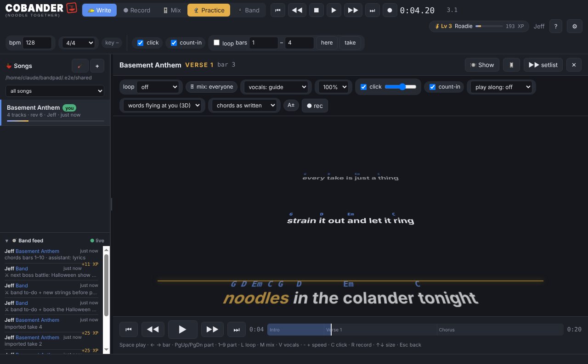Fast-forward using the top transport bar
This screenshot has height=364, width=588.
pos(353,10)
